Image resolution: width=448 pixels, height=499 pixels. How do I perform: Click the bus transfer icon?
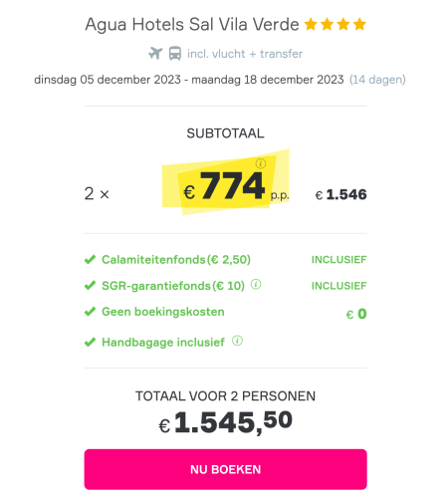175,54
